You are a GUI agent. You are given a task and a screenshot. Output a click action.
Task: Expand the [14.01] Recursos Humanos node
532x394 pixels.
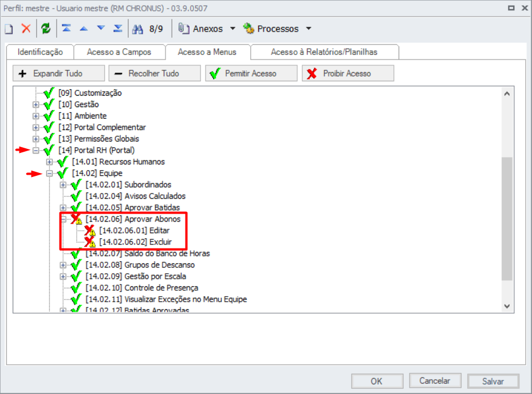pos(50,162)
